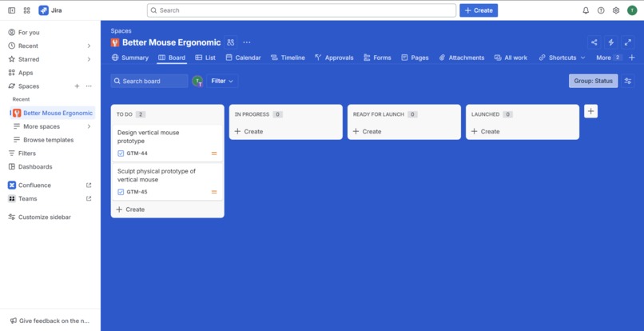Open For you in the sidebar
Viewport: 644px width, 331px height.
point(50,33)
